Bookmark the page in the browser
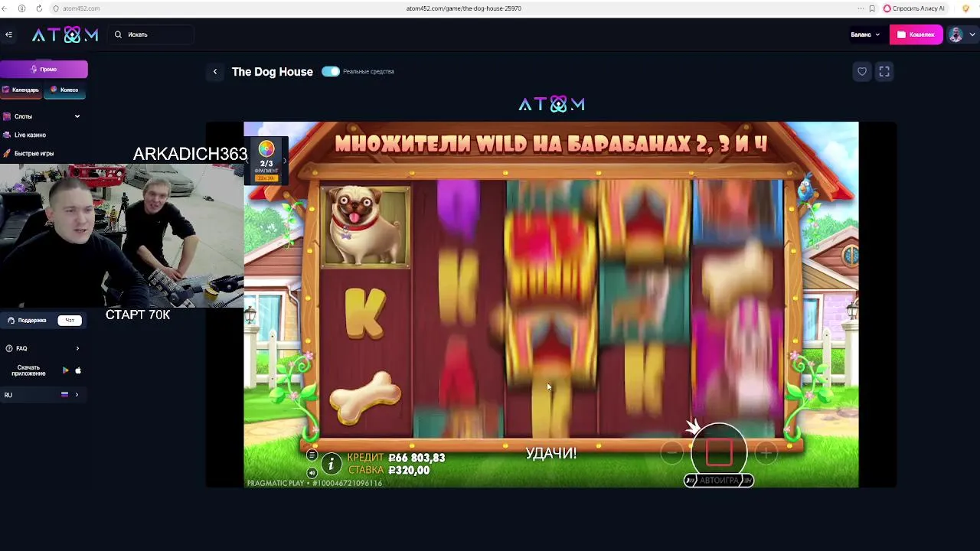Image resolution: width=980 pixels, height=551 pixels. click(872, 8)
